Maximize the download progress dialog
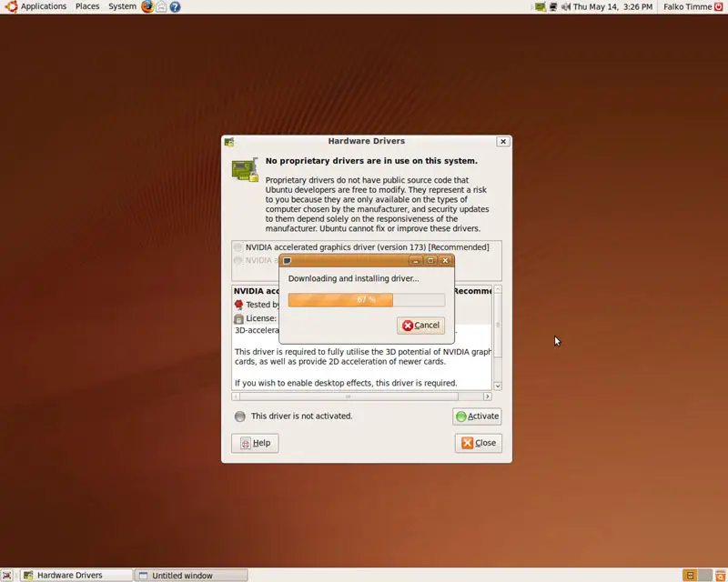 430,260
